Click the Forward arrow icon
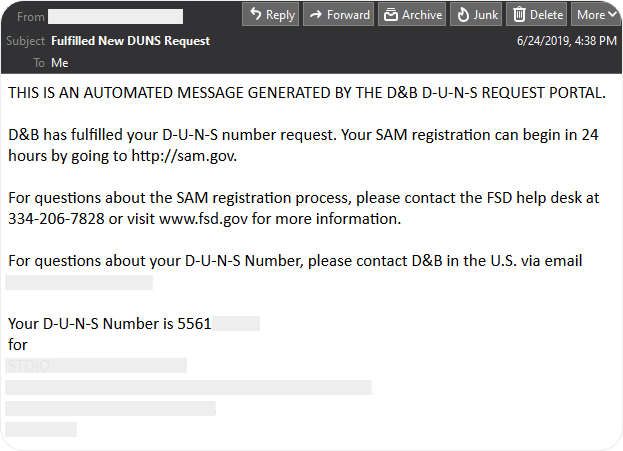 click(316, 15)
